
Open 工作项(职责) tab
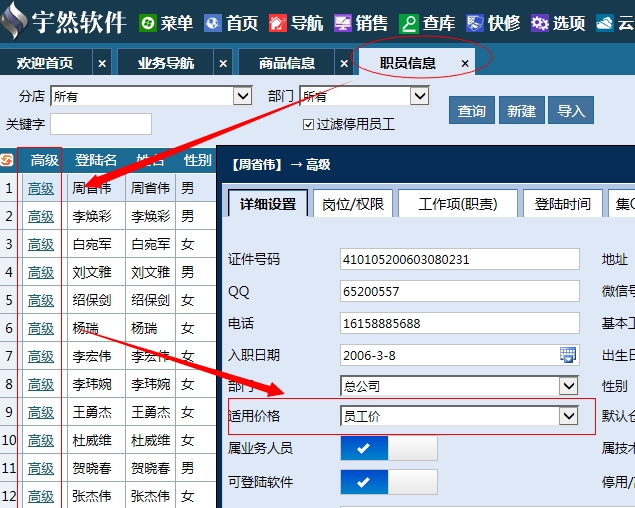(x=458, y=204)
